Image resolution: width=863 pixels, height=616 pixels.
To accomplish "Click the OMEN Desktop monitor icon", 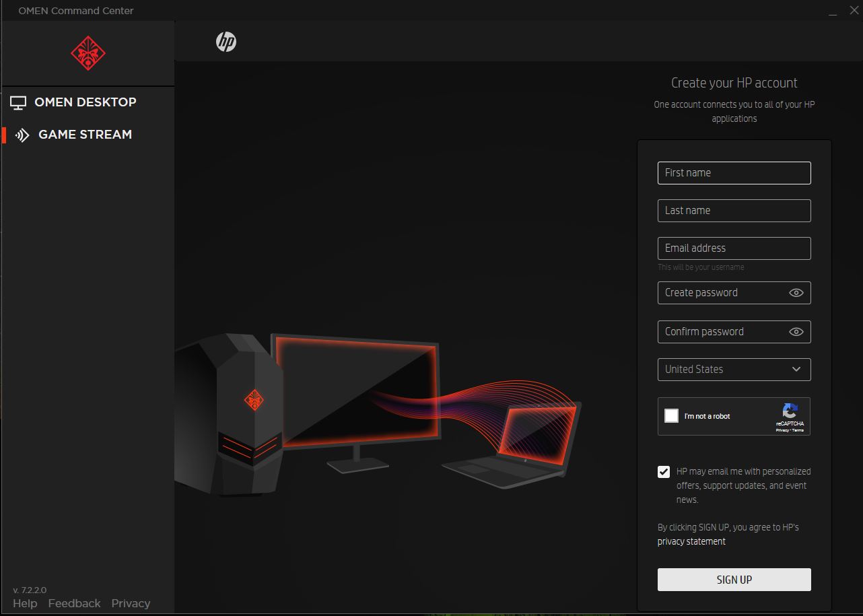I will (18, 103).
